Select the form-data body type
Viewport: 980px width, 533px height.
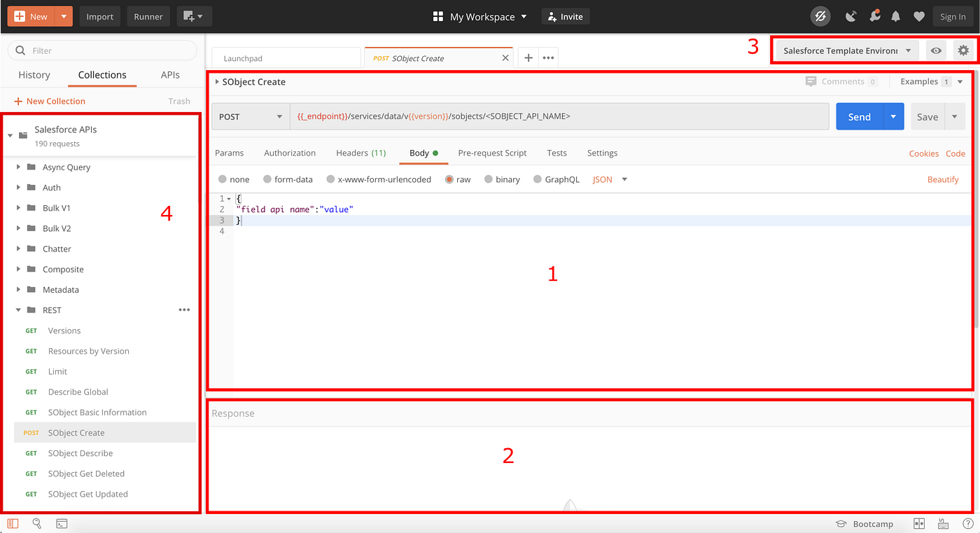[288, 179]
